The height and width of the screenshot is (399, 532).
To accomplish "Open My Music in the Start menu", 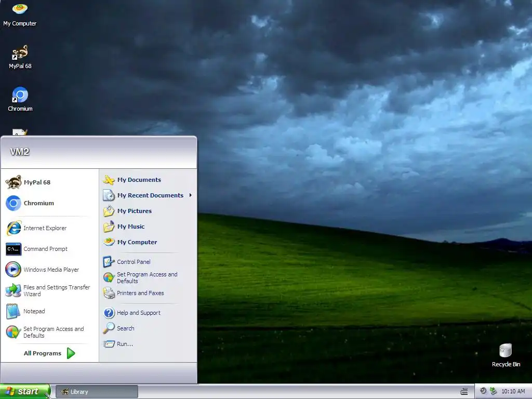I will tap(148, 227).
